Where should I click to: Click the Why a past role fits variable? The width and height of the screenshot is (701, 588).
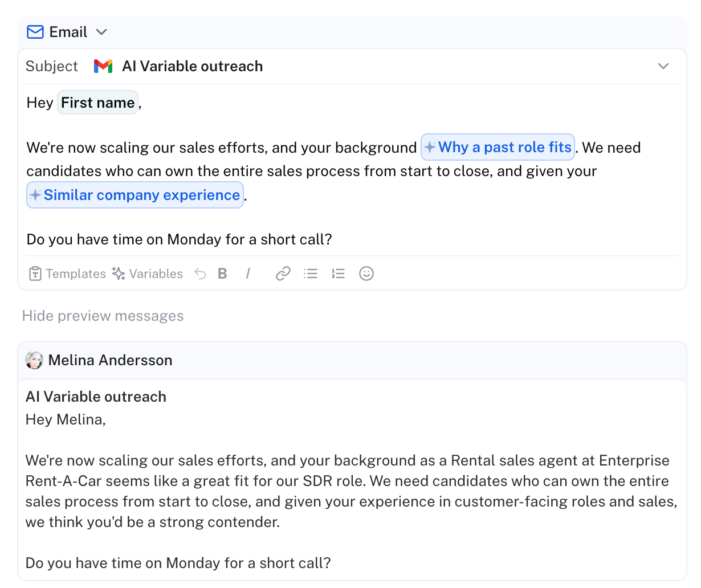point(498,147)
